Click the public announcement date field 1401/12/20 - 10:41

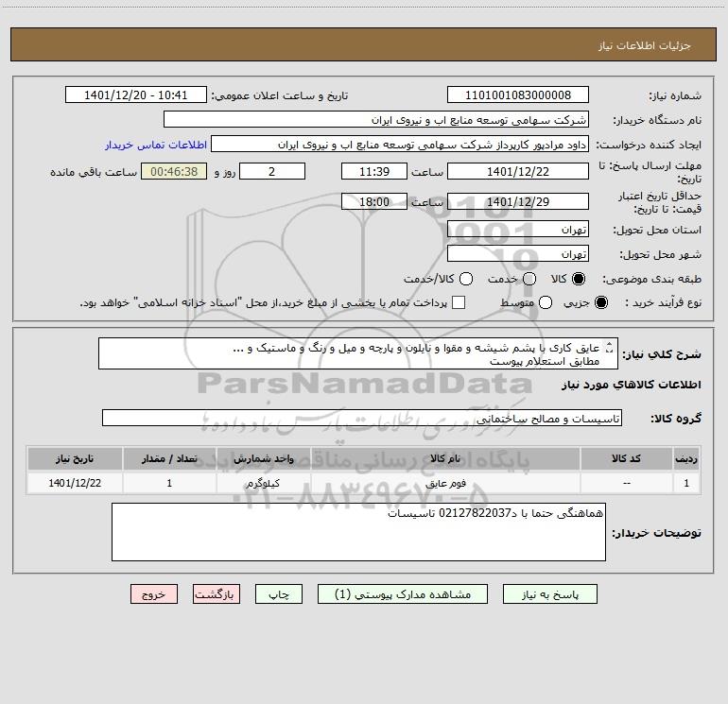coord(136,95)
